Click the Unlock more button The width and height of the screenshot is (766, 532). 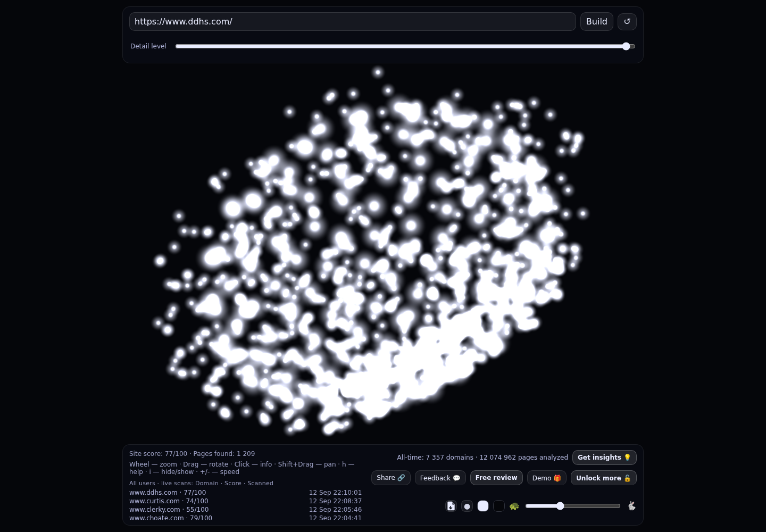tap(604, 478)
